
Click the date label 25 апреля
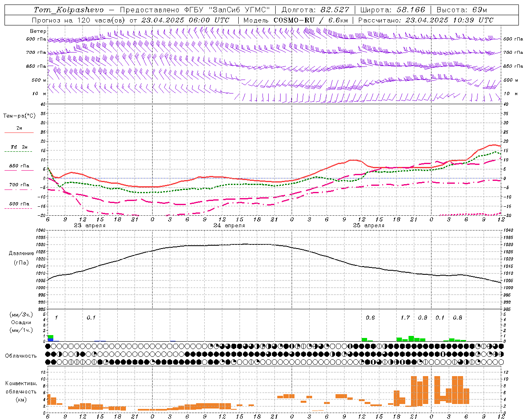369,226
